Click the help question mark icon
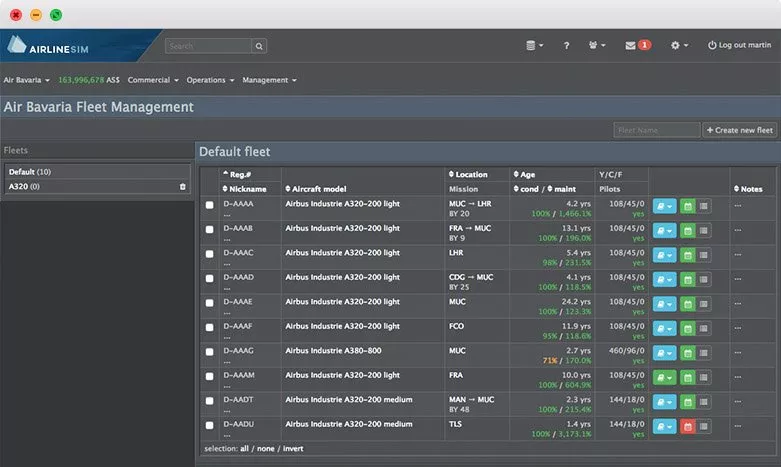 click(x=566, y=45)
